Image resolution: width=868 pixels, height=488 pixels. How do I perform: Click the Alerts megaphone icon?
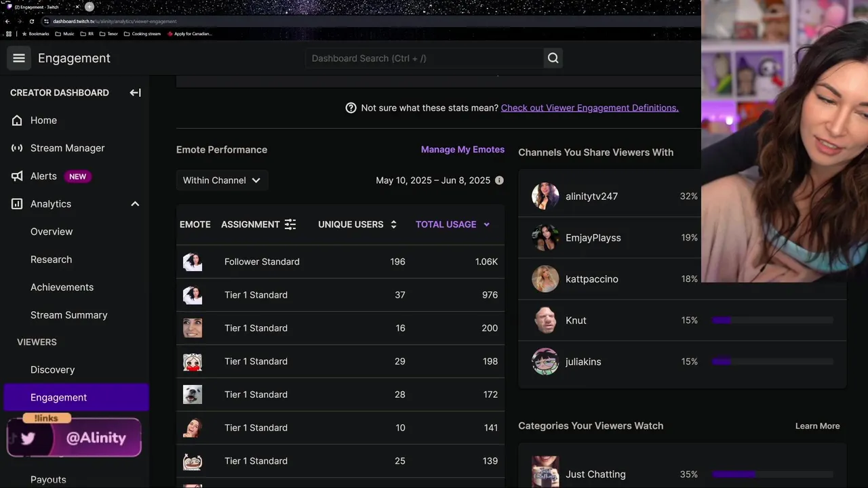17,176
